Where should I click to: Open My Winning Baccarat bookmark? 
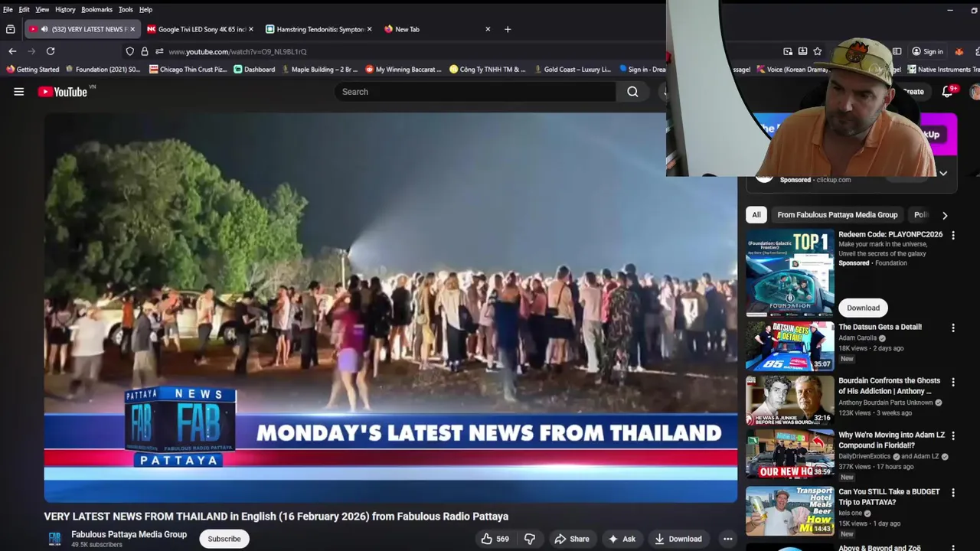(403, 69)
